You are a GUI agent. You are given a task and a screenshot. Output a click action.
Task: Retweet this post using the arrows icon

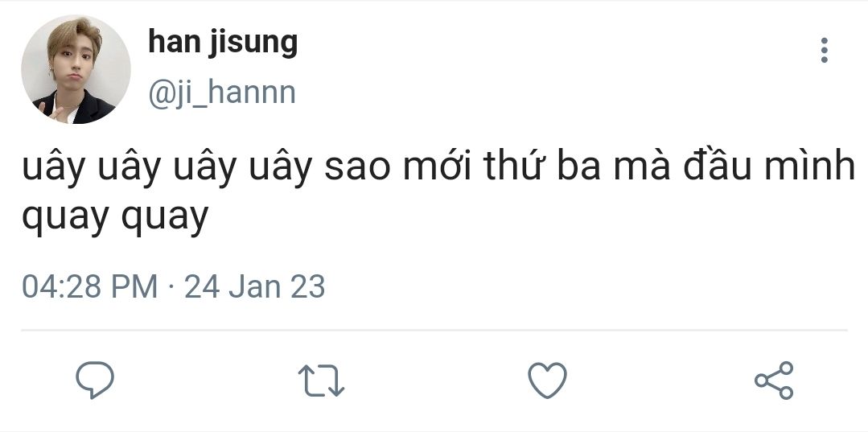321,381
